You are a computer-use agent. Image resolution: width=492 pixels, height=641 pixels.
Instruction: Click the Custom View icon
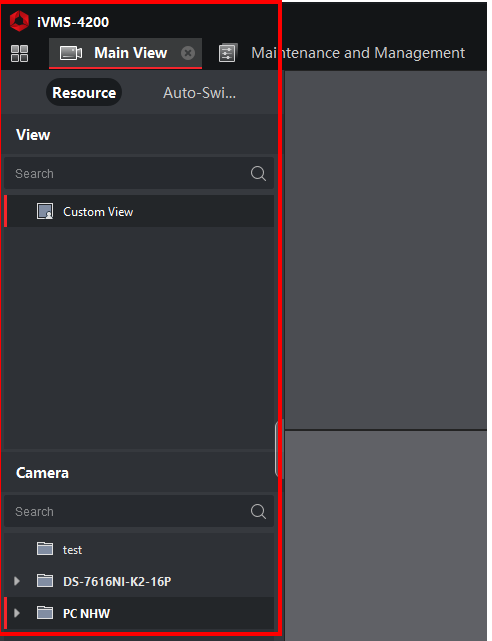pyautogui.click(x=45, y=211)
